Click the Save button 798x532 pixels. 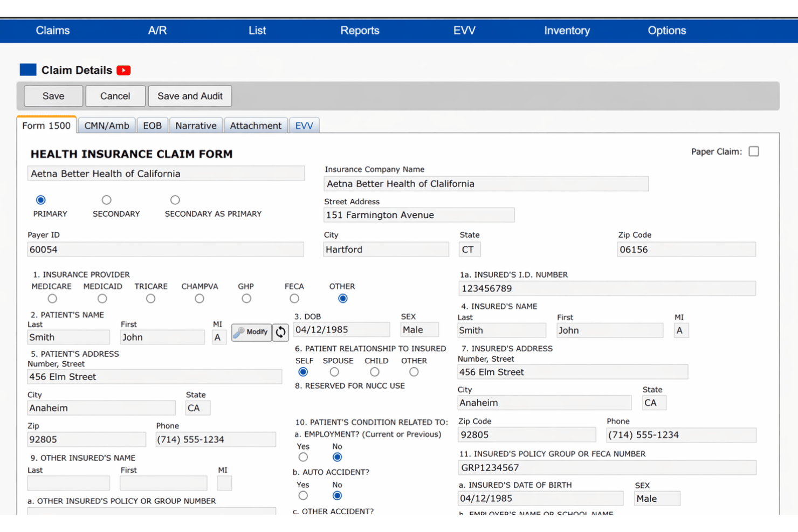click(x=53, y=96)
